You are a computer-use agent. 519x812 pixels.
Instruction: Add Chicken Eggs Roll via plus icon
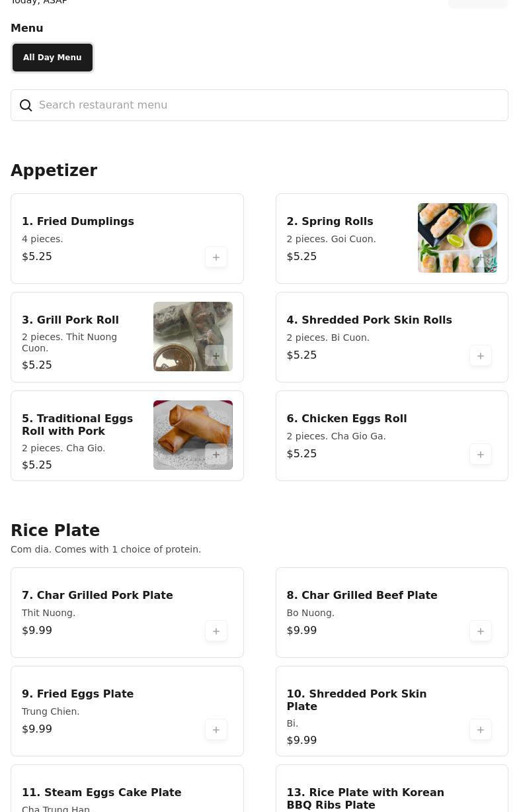coord(481,455)
